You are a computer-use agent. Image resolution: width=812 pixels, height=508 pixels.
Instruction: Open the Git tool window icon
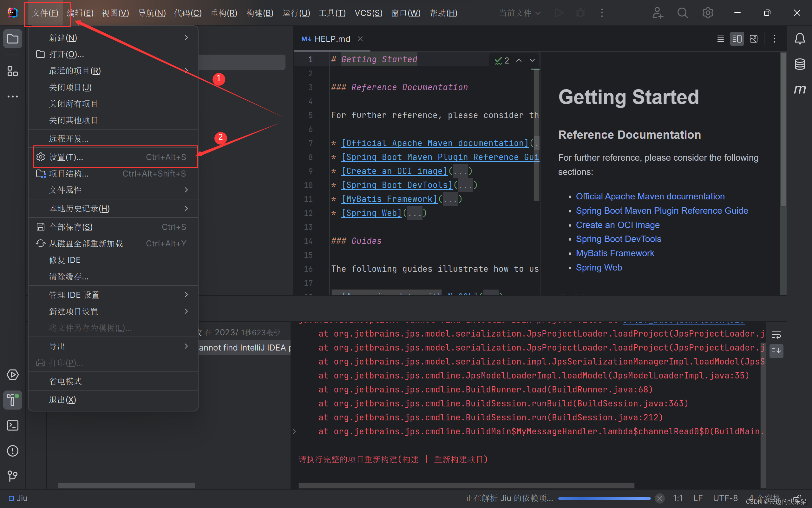click(13, 476)
